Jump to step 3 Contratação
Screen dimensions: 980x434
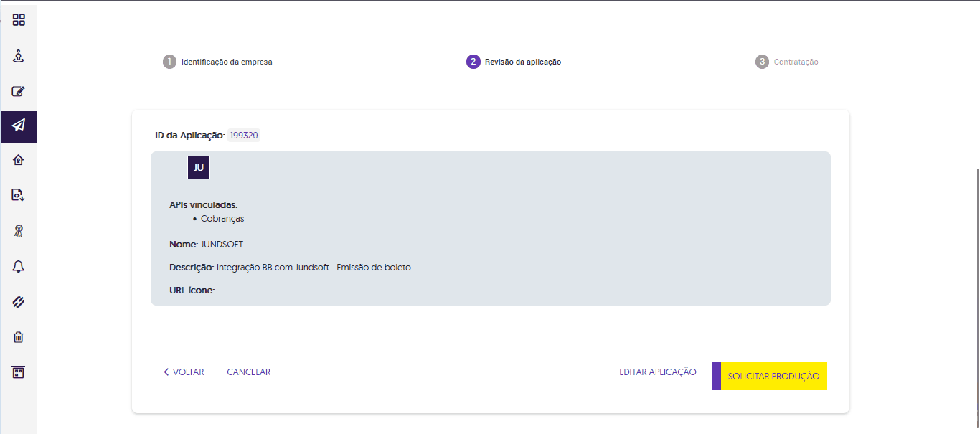[787, 62]
